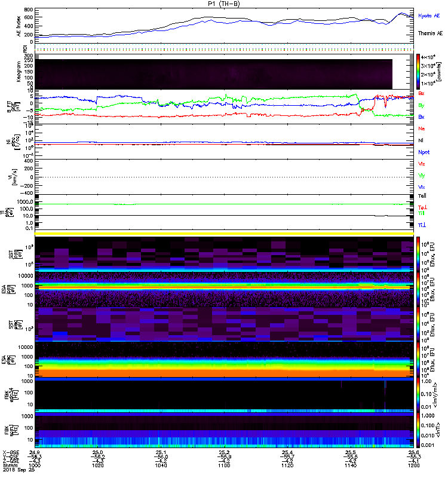Click the <|mV/m|> color bar unit label

coord(435,395)
